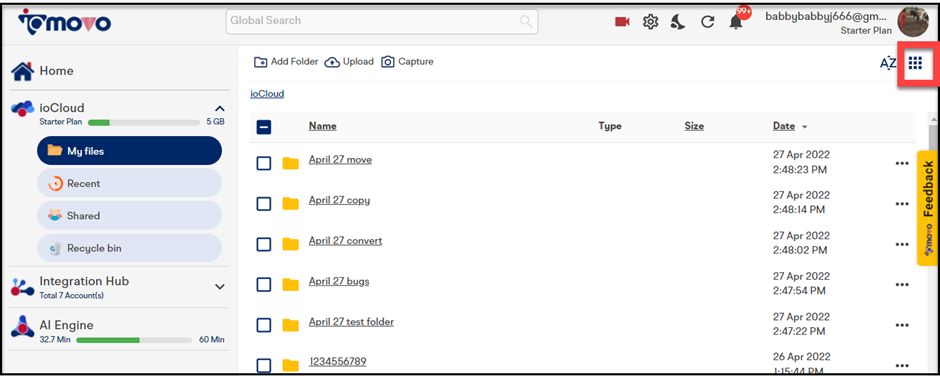Image resolution: width=940 pixels, height=376 pixels.
Task: Open Recent in sidebar
Action: click(129, 184)
